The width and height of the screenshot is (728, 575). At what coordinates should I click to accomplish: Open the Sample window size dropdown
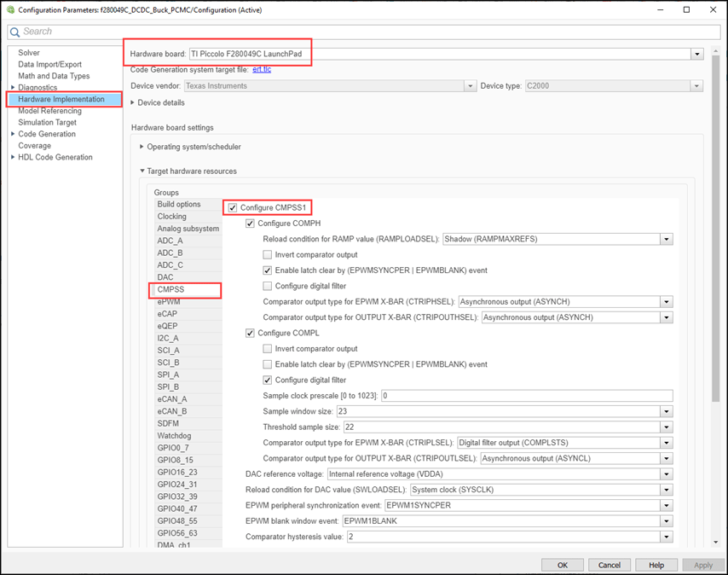click(x=667, y=411)
